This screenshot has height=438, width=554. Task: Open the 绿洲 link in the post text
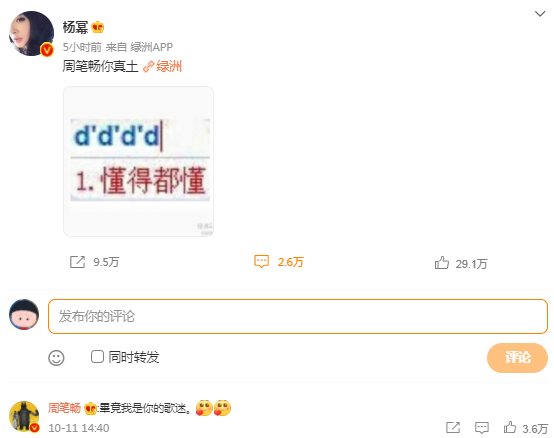coord(163,66)
